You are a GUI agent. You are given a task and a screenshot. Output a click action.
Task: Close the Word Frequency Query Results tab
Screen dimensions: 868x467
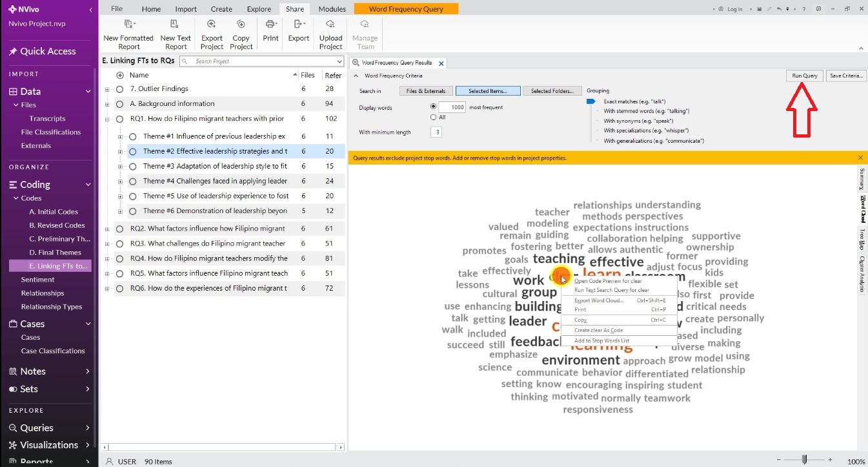coord(441,63)
